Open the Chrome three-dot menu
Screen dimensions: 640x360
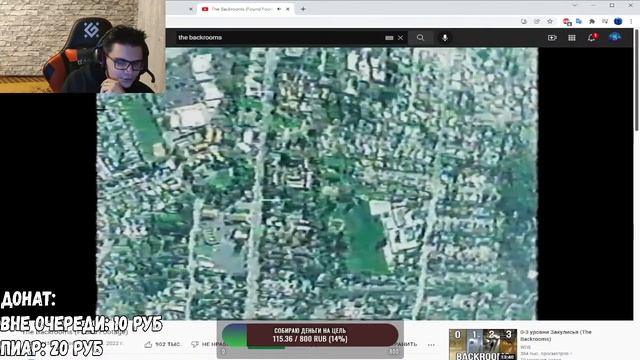631,21
